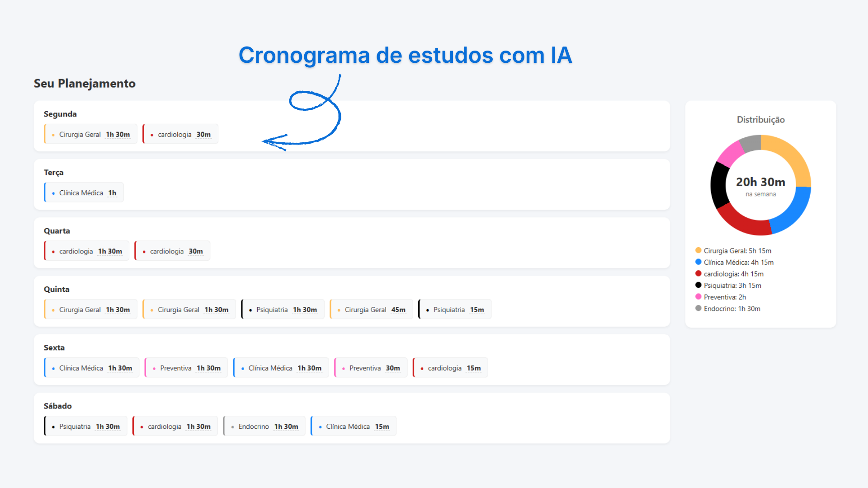868x488 pixels.
Task: Click the red dot on cardiologia 30m Segunda chip
Action: (x=151, y=134)
